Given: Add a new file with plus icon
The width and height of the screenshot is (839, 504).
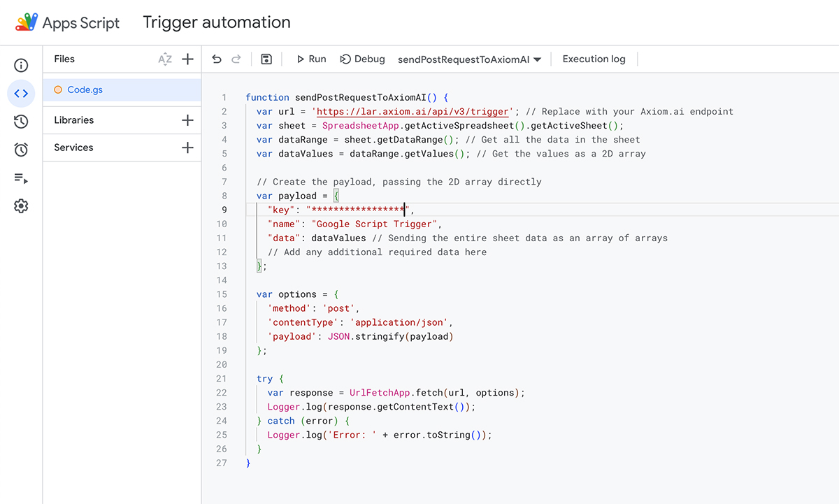Looking at the screenshot, I should click(x=187, y=59).
